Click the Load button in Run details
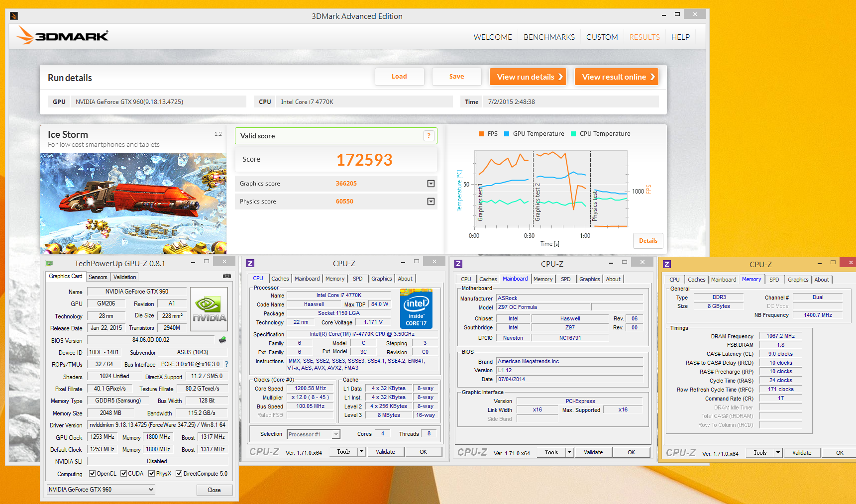Image resolution: width=856 pixels, height=504 pixels. (399, 77)
